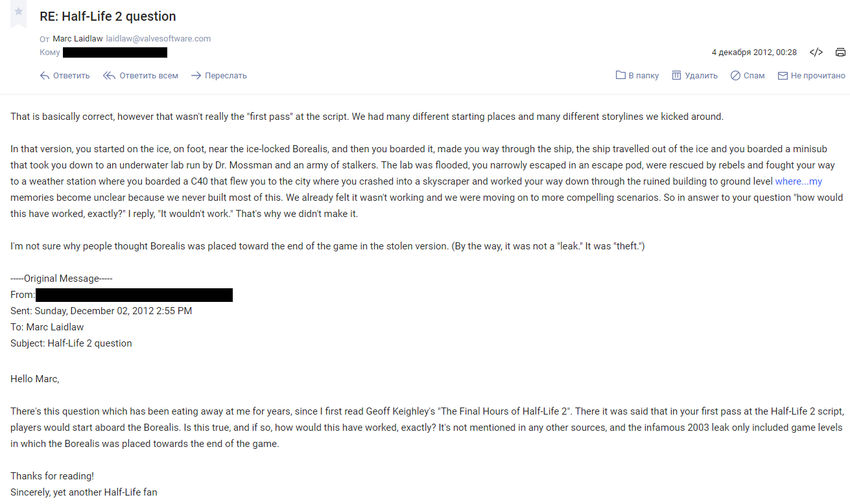Viewport: 850px width, 504px height.
Task: Select the Ответить reply button text
Action: [71, 76]
